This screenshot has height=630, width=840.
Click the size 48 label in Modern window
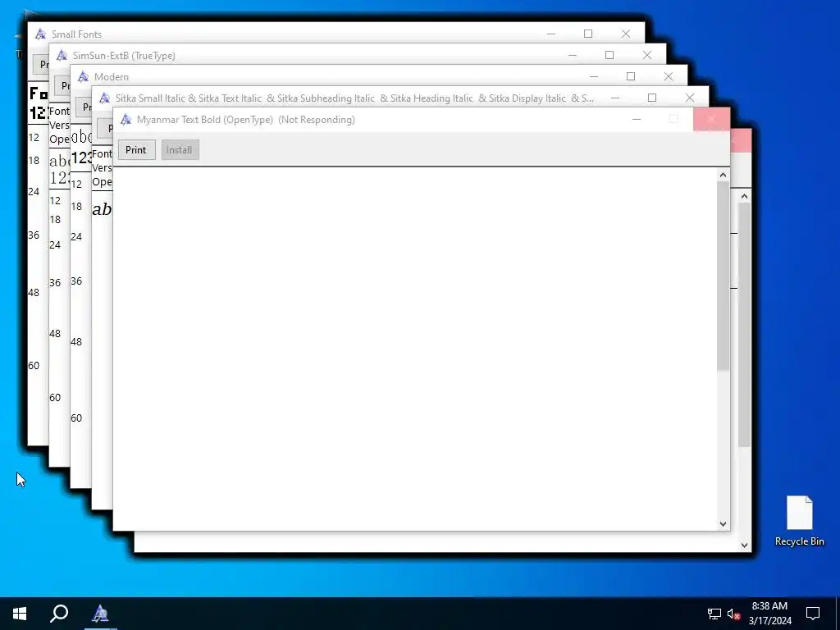[x=76, y=342]
